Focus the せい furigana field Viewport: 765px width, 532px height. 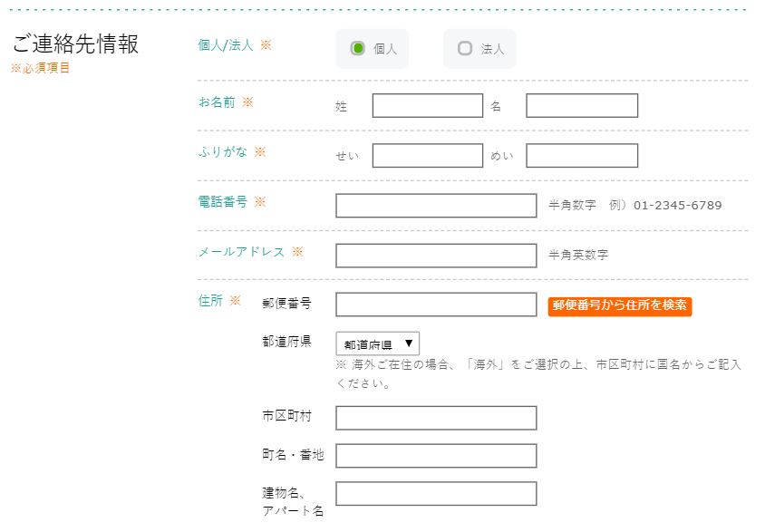pos(428,156)
